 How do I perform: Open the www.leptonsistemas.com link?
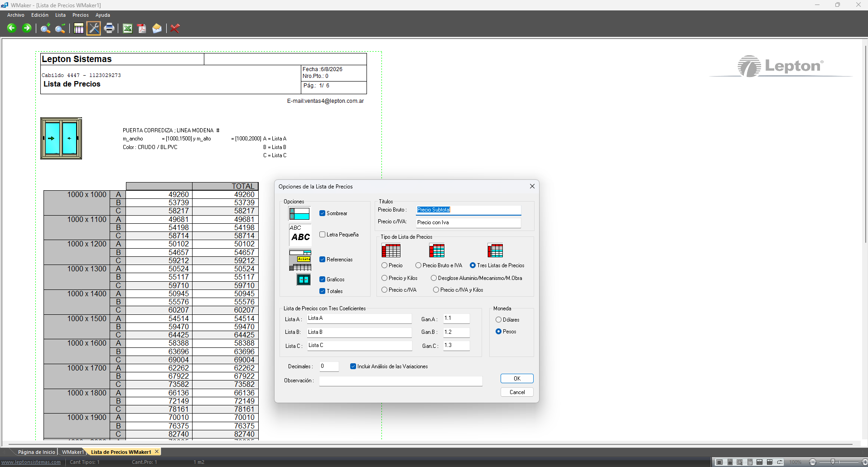31,462
